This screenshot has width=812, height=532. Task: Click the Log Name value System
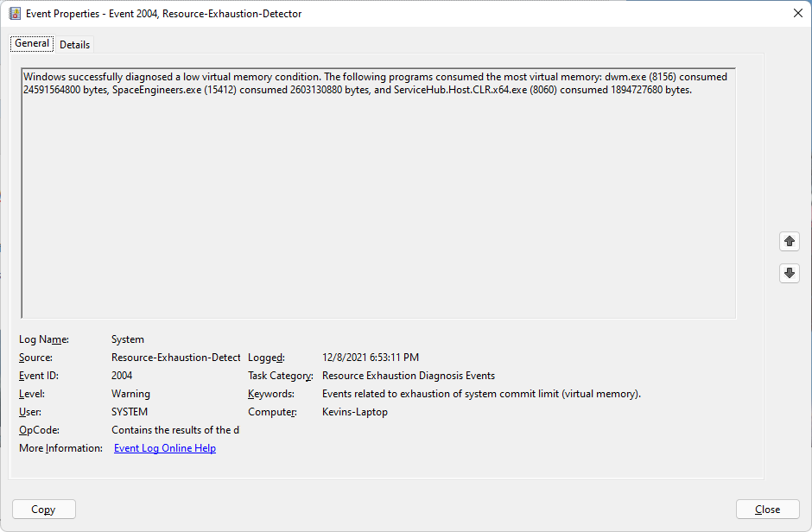click(128, 339)
